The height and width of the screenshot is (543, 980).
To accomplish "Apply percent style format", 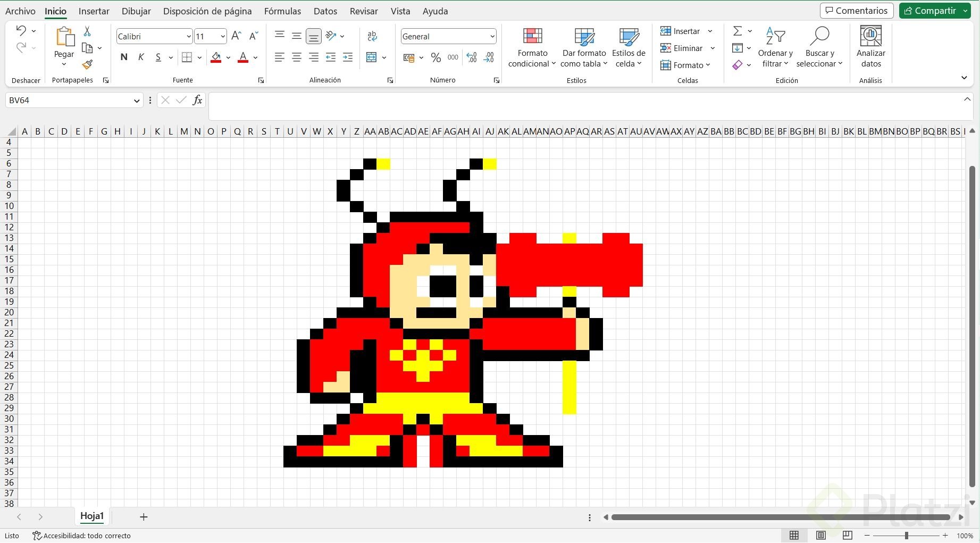I will (x=436, y=57).
